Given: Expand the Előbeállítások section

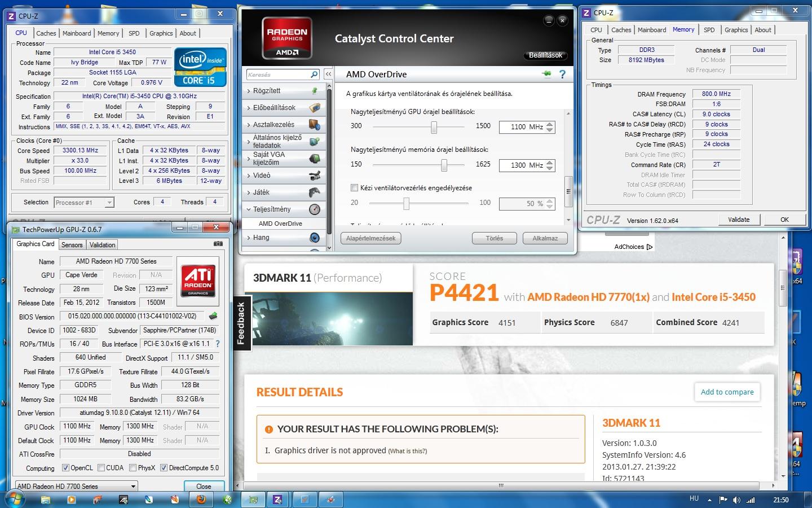Looking at the screenshot, I should (x=249, y=108).
